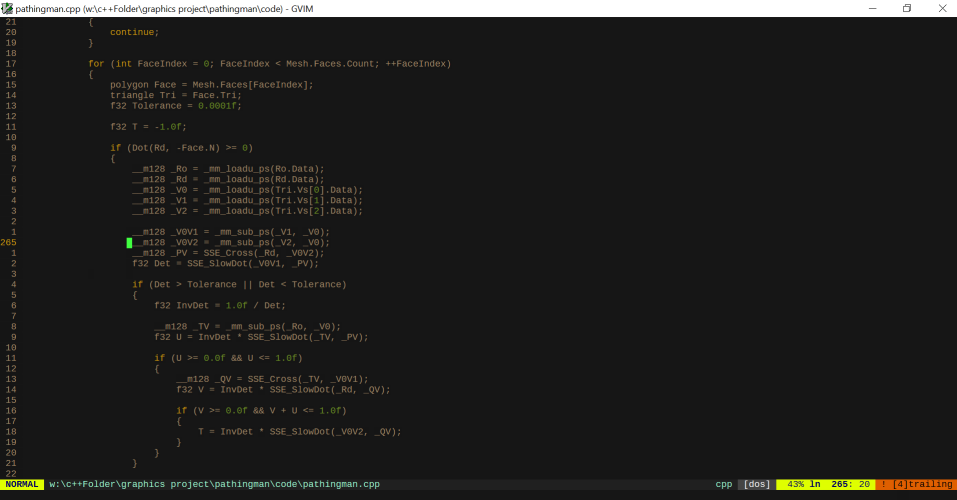This screenshot has height=500, width=957.
Task: Click the 'continue;' statement
Action: [134, 32]
